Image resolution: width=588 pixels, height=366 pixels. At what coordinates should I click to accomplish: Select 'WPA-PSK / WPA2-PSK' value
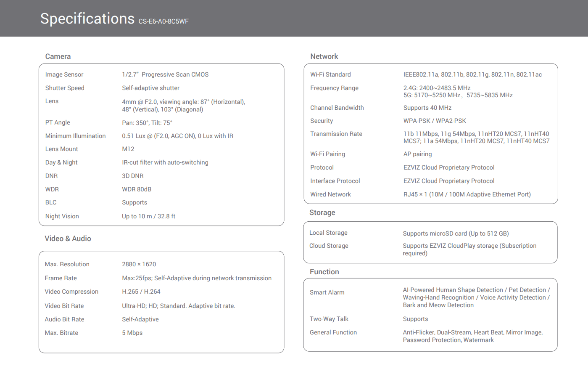coord(435,121)
